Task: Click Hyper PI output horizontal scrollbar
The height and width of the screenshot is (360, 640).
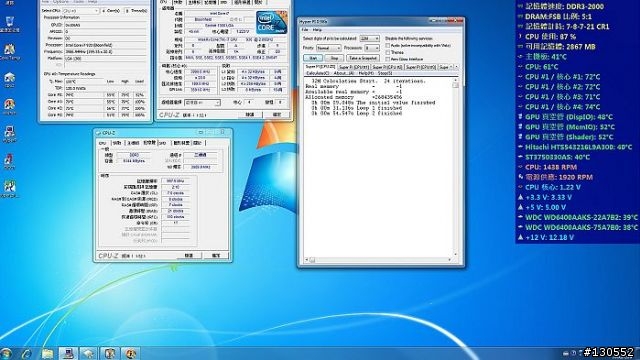Action: coord(378,260)
